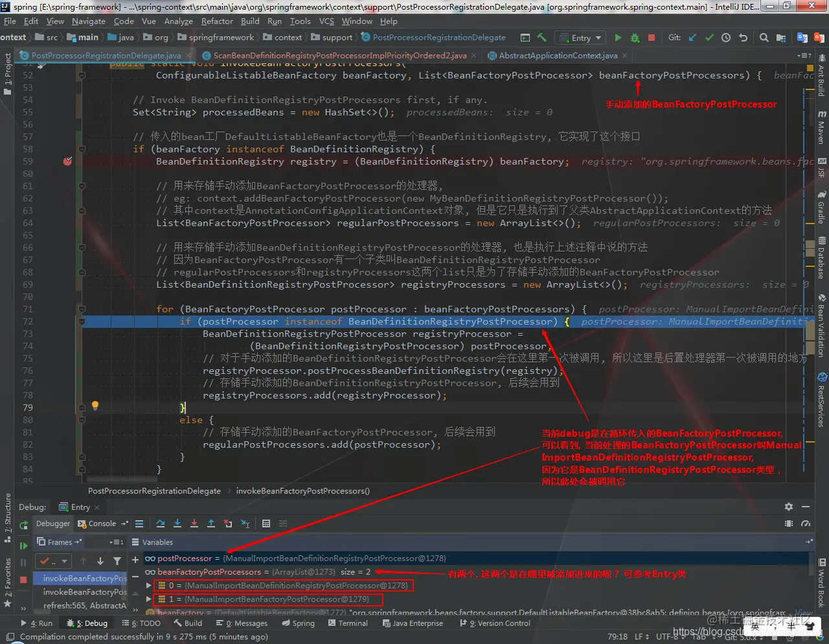Image resolution: width=829 pixels, height=644 pixels.
Task: Run the Entry configuration with the green play icon
Action: pyautogui.click(x=618, y=38)
